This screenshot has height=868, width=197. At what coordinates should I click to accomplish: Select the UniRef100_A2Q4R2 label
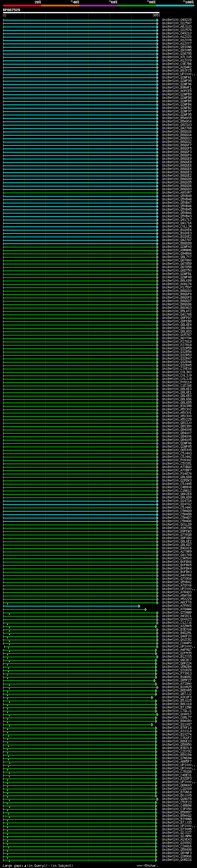(177, 67)
